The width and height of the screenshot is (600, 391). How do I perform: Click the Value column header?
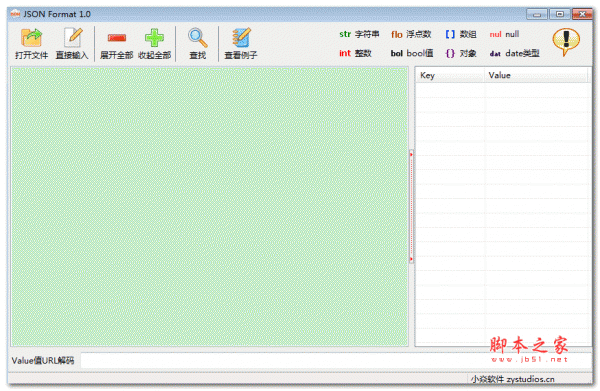(x=536, y=75)
